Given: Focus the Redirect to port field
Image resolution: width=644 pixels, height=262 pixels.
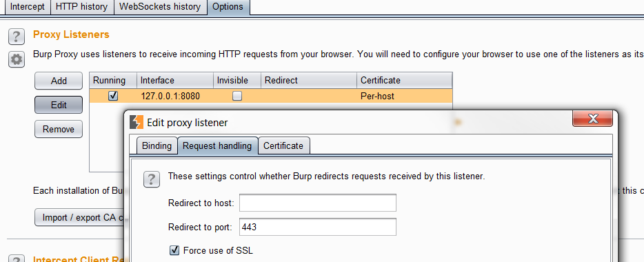Looking at the screenshot, I should tap(318, 227).
